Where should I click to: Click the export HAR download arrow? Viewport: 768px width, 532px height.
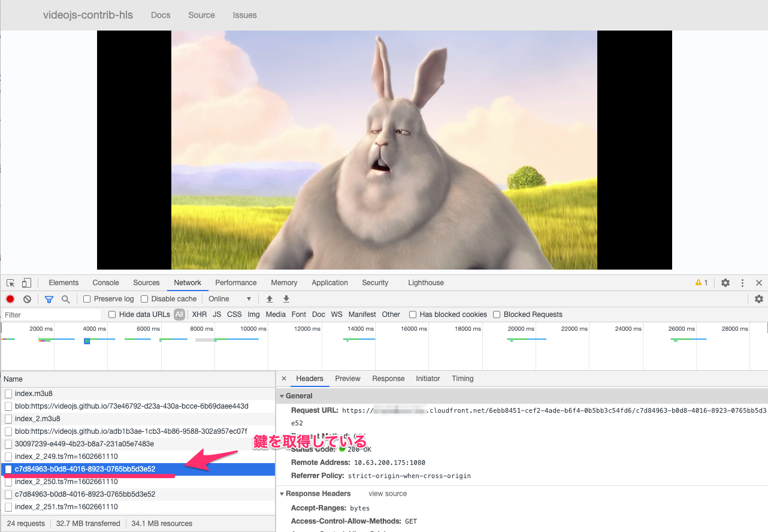tap(286, 299)
